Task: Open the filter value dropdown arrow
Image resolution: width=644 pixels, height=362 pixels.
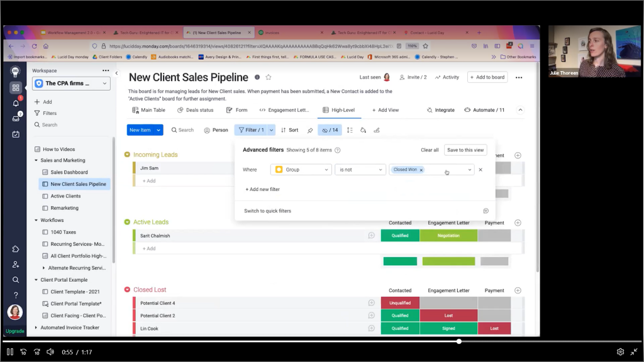Action: pyautogui.click(x=469, y=170)
